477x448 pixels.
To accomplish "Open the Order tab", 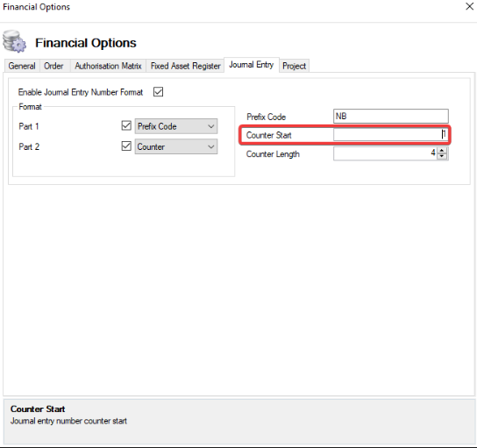I will (53, 66).
